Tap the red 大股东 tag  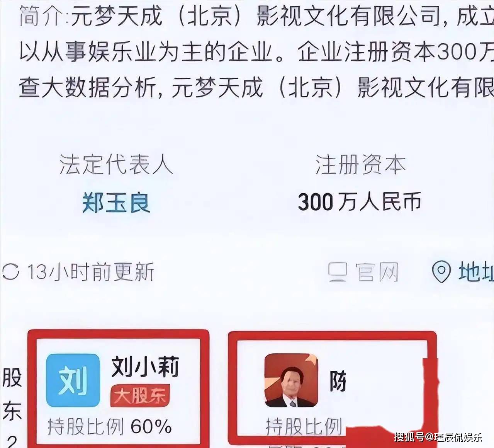point(140,396)
